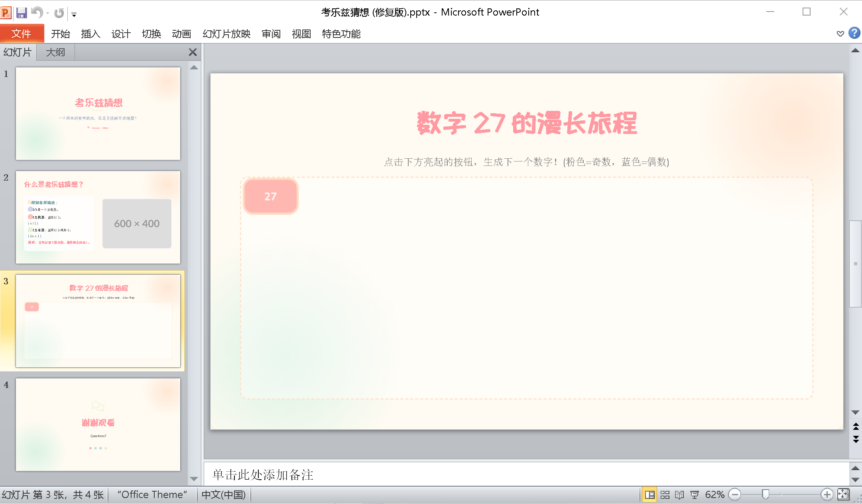Expand Customize Quick Access Toolbar dropdown
The height and width of the screenshot is (504, 862).
click(x=74, y=15)
